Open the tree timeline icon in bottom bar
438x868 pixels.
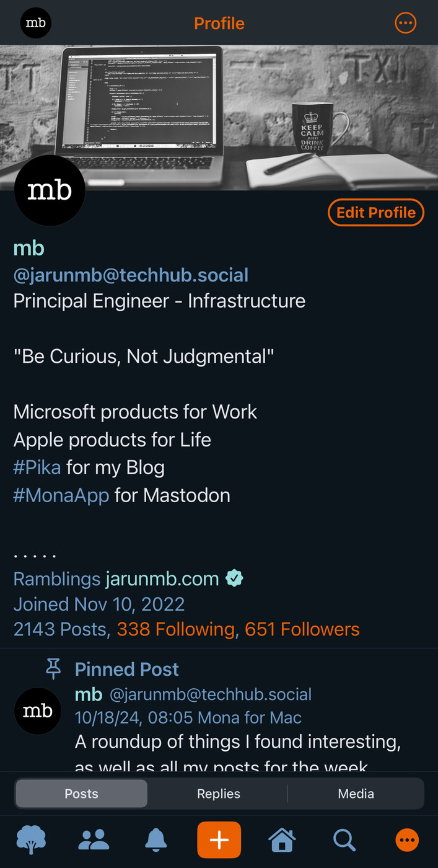(x=31, y=840)
